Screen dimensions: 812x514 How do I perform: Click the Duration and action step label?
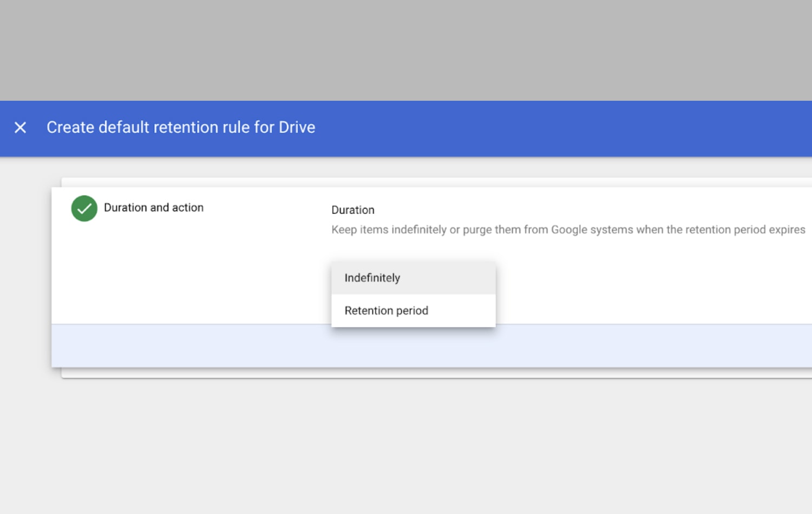(154, 207)
